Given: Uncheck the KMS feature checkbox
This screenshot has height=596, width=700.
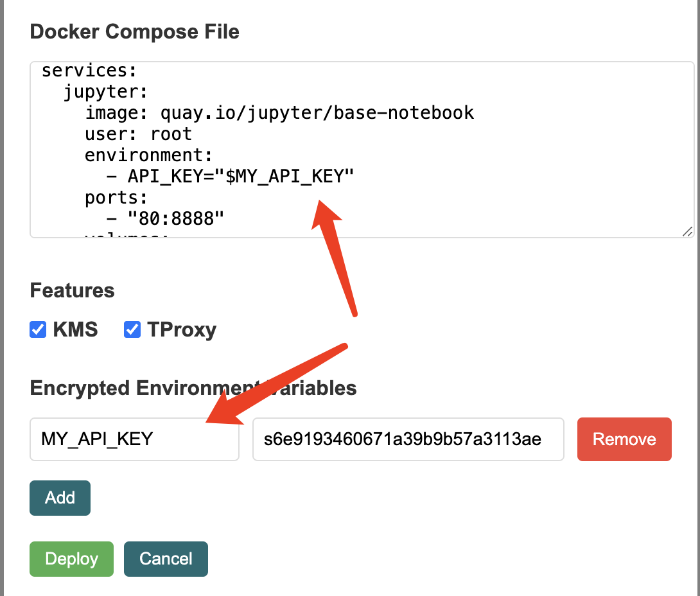Looking at the screenshot, I should click(38, 329).
